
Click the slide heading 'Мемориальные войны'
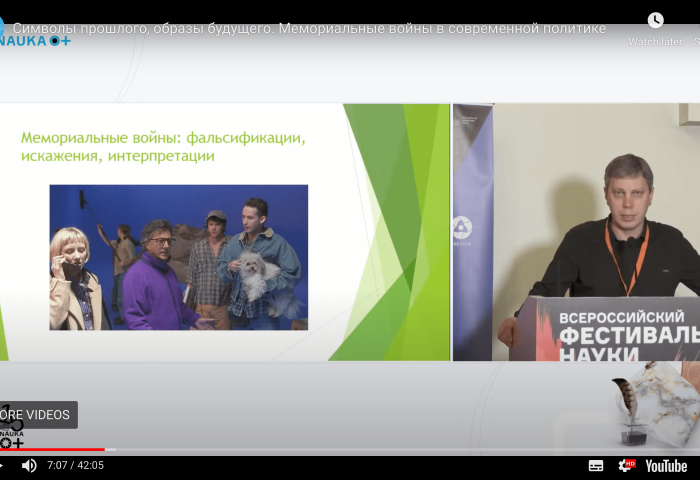[163, 146]
